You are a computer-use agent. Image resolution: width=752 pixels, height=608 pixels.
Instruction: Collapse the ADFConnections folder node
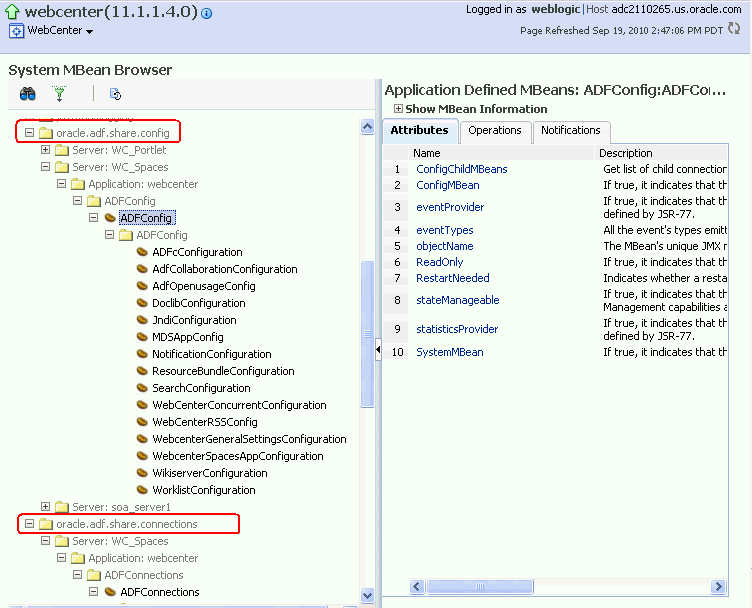tap(77, 574)
